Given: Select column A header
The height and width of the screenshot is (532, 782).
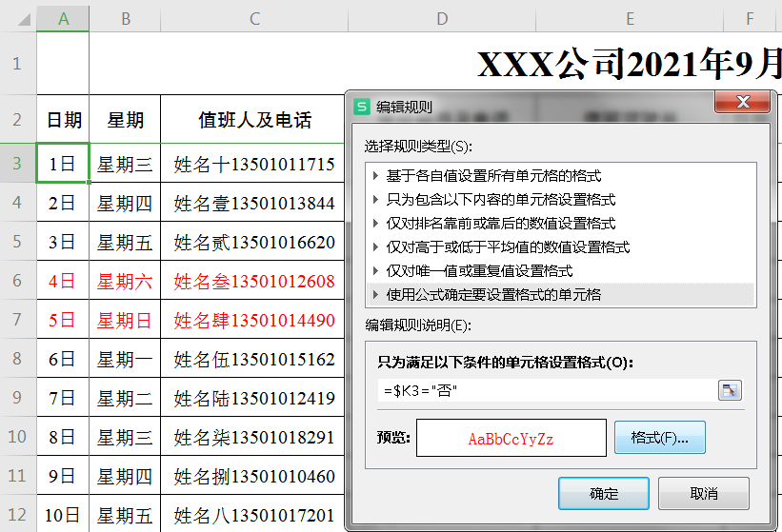Looking at the screenshot, I should click(x=63, y=19).
